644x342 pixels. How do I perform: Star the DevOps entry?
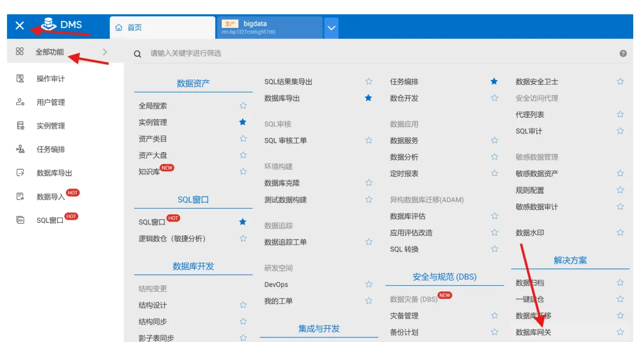[369, 284]
